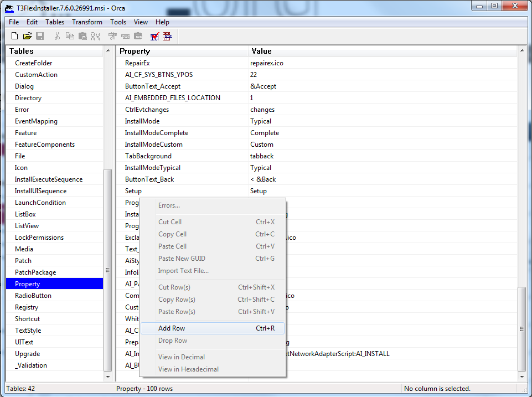Click the Property pane scroll-down arrow
The width and height of the screenshot is (532, 397).
click(x=522, y=377)
